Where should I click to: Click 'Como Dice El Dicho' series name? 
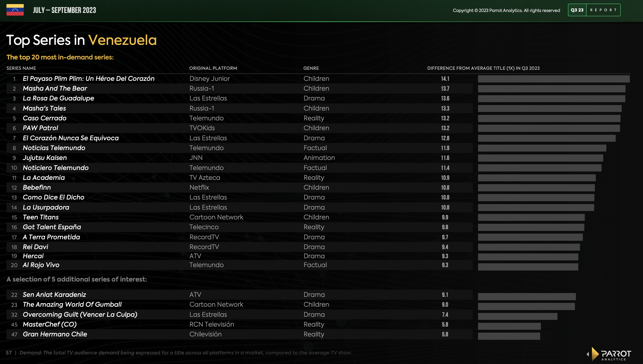click(x=53, y=197)
